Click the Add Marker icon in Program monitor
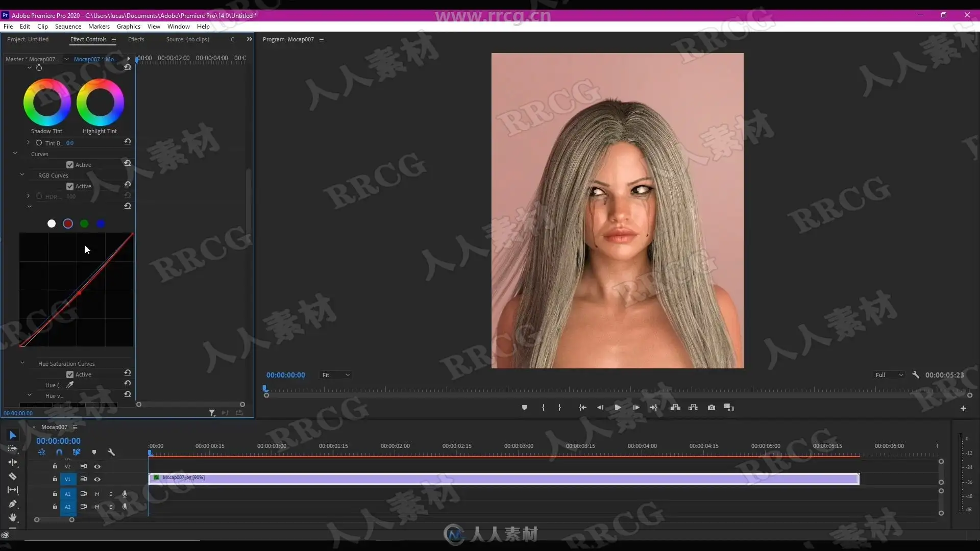 [x=524, y=408]
